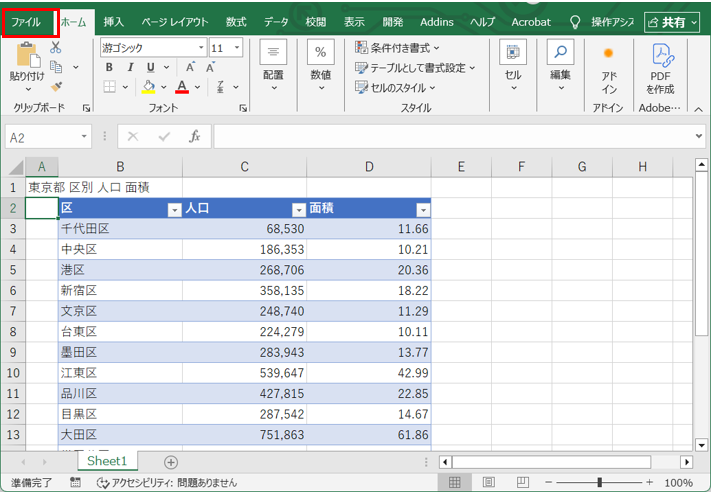
Task: Click the Cut scissors icon
Action: [56, 47]
